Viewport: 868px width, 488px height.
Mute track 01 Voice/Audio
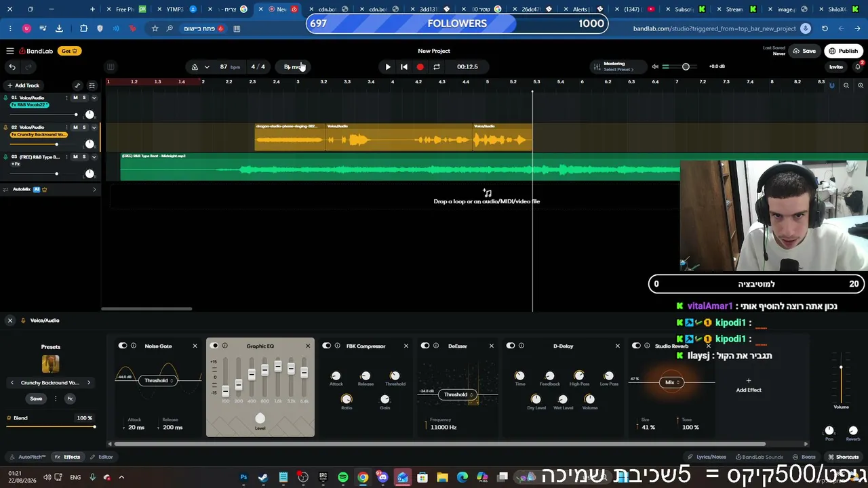click(75, 98)
